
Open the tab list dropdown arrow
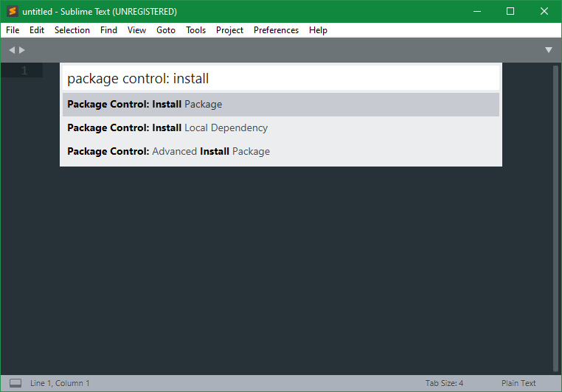pyautogui.click(x=549, y=50)
